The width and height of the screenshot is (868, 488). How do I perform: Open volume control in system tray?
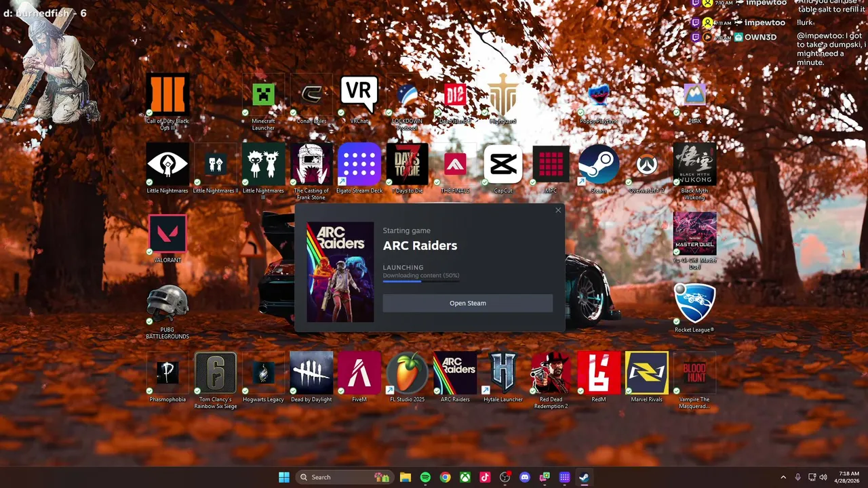coord(823,477)
